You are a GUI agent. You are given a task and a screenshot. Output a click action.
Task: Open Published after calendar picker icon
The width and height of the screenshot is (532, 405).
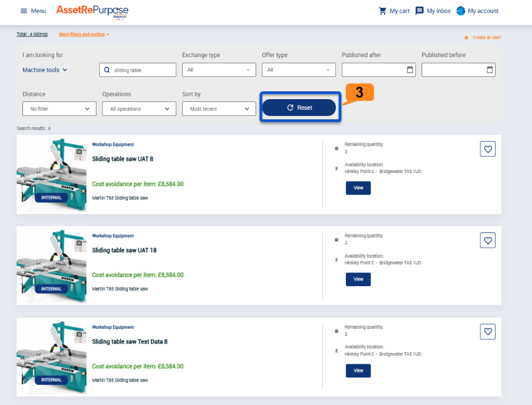[410, 70]
